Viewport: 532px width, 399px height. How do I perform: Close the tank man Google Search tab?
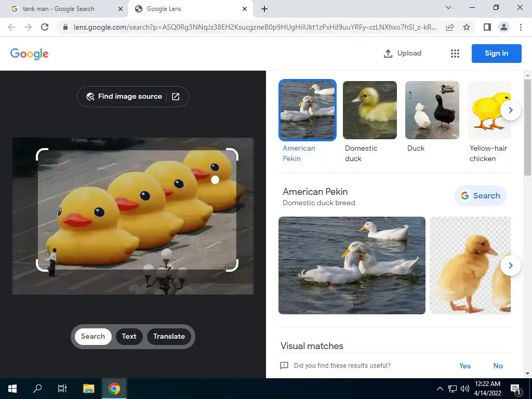pyautogui.click(x=121, y=9)
